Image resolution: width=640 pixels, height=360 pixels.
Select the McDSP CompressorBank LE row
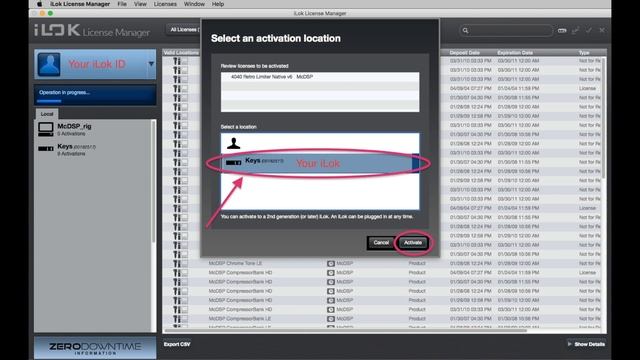(382, 318)
